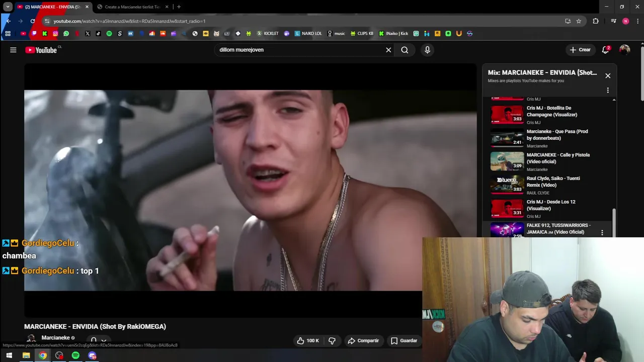This screenshot has width=644, height=362.
Task: Open Windows Start menu
Action: (9, 355)
